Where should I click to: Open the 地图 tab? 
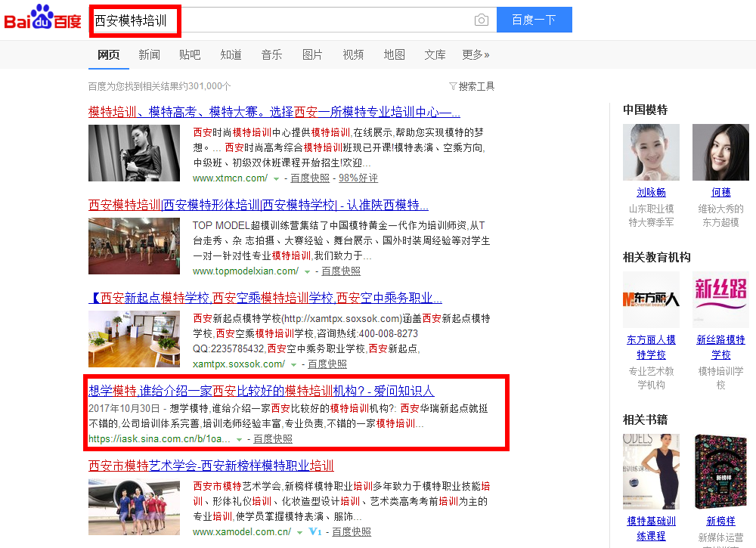(x=394, y=55)
